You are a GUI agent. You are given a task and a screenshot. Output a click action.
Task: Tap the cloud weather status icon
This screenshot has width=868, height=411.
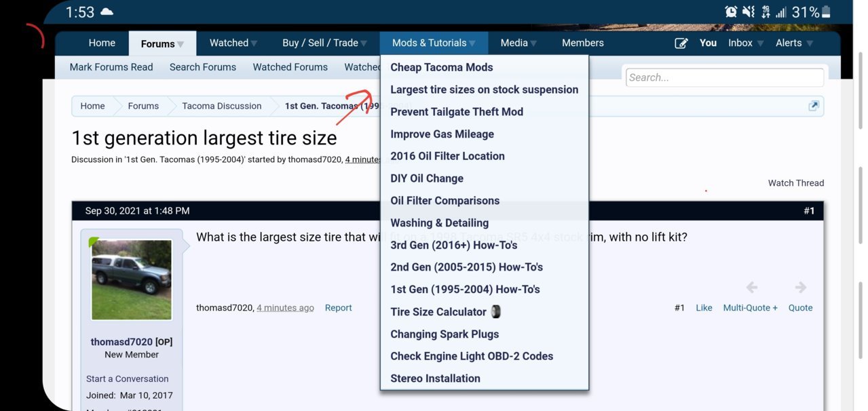pyautogui.click(x=107, y=12)
